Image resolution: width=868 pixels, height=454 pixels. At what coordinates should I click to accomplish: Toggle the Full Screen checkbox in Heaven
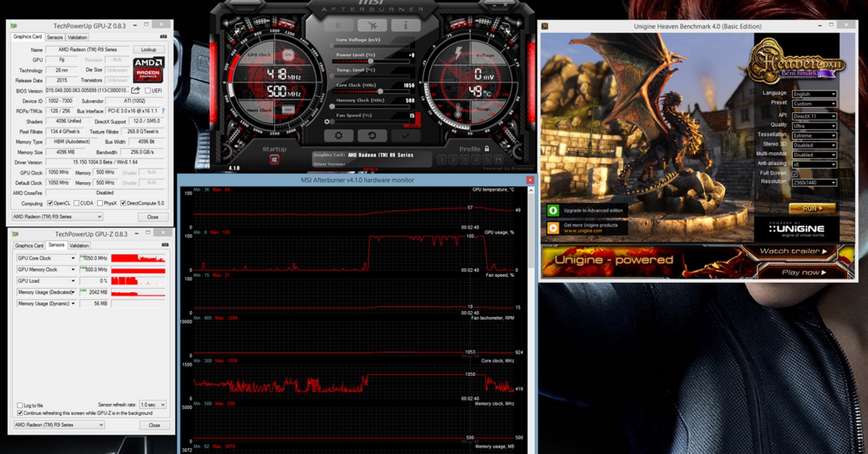tap(795, 173)
